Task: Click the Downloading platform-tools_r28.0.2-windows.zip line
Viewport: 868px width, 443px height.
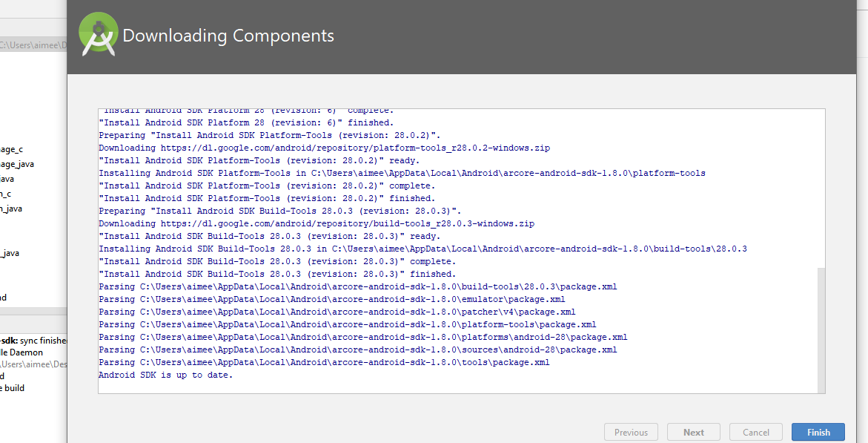Action: pyautogui.click(x=325, y=148)
